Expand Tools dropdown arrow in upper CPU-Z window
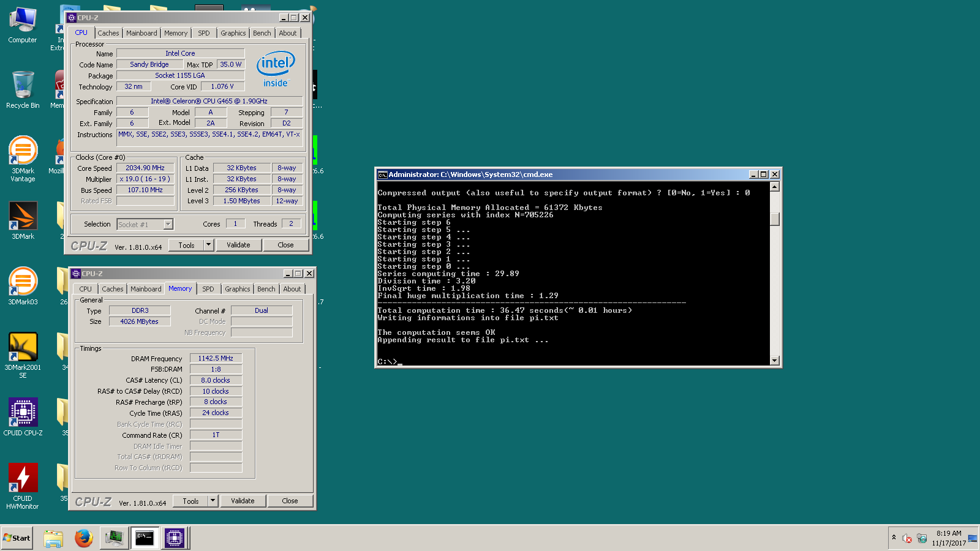 click(x=208, y=245)
